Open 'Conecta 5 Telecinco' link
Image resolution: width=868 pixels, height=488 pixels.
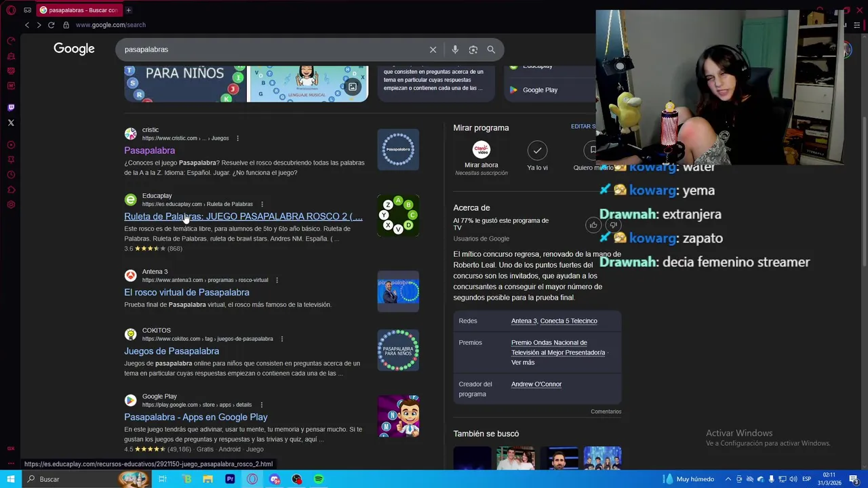[568, 321]
